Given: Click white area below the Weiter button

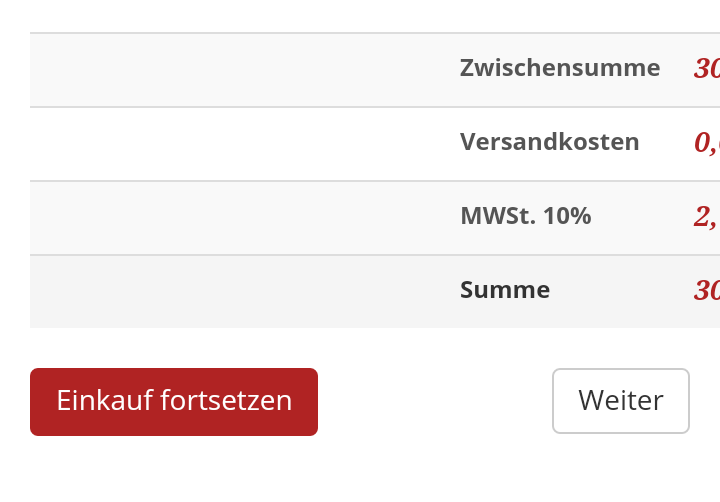Looking at the screenshot, I should [x=620, y=468].
